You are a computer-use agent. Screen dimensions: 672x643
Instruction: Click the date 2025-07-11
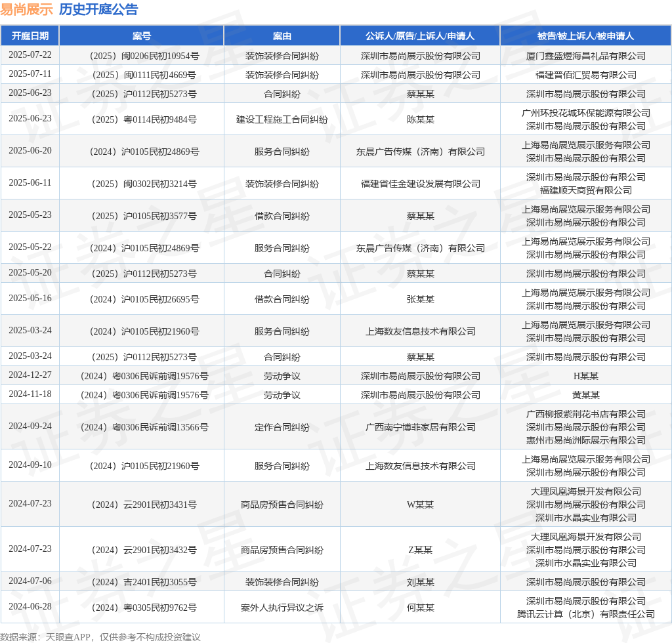(x=30, y=74)
